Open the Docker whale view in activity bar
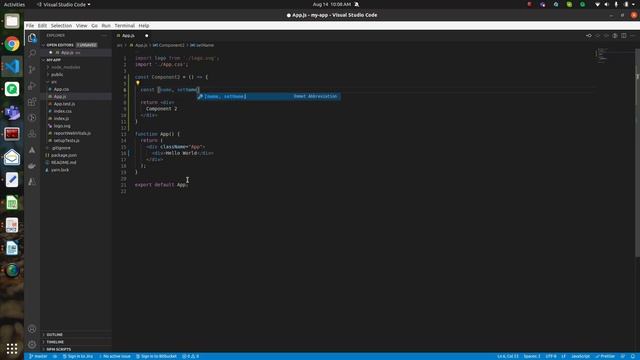Viewport: 640px width, 360px height. tap(32, 166)
